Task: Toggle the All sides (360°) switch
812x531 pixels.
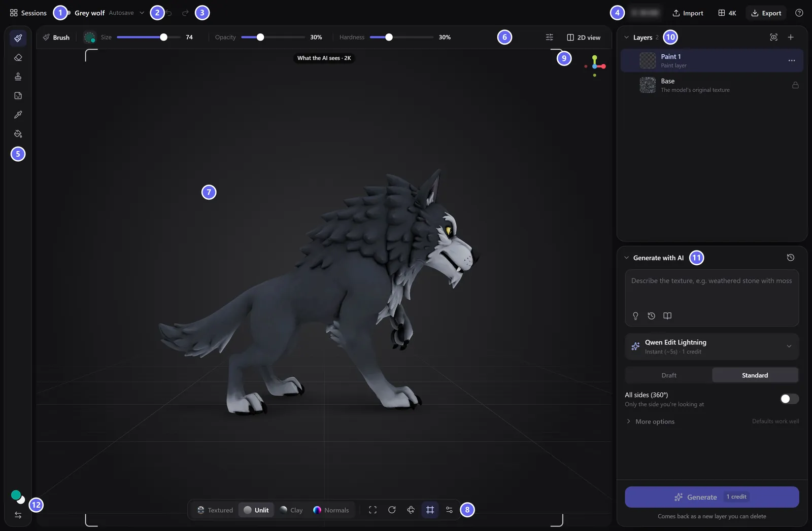Action: click(x=789, y=399)
